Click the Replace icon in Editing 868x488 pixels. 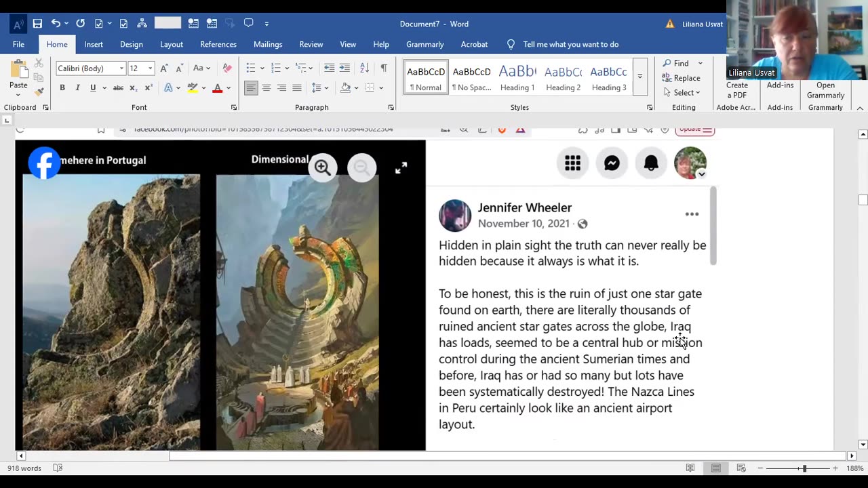point(667,78)
